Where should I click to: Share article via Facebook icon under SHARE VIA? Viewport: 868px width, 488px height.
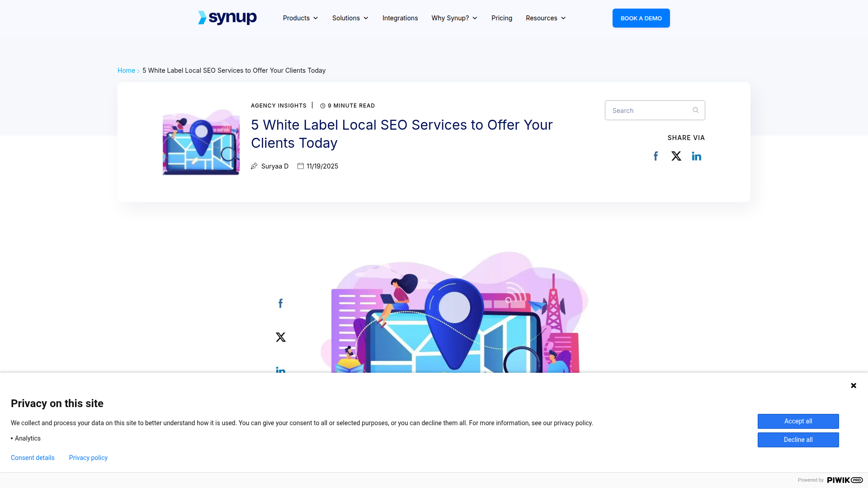click(656, 156)
